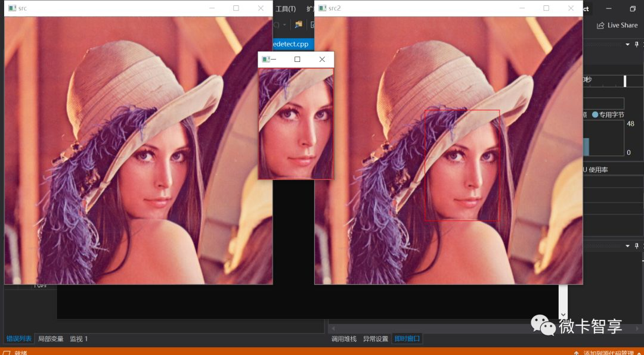644x355 pixels.
Task: Click the horizontal scrollbar left arrow
Action: [x=334, y=328]
